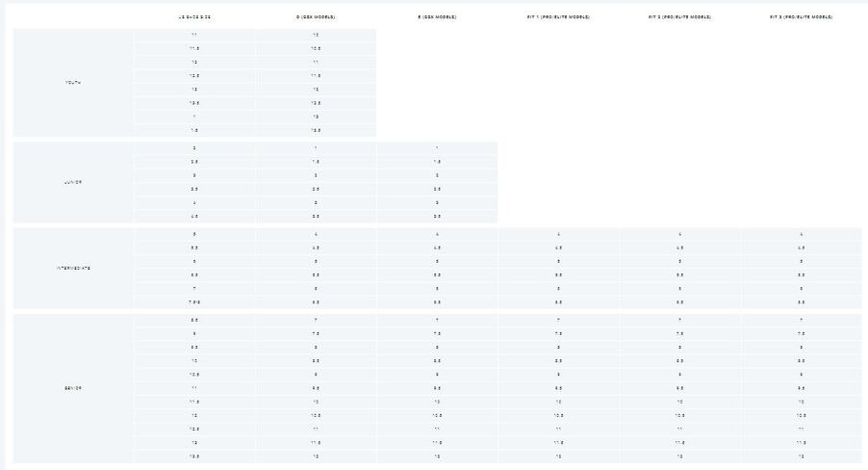Click the Junior category row label
The height and width of the screenshot is (470, 868).
tap(73, 182)
